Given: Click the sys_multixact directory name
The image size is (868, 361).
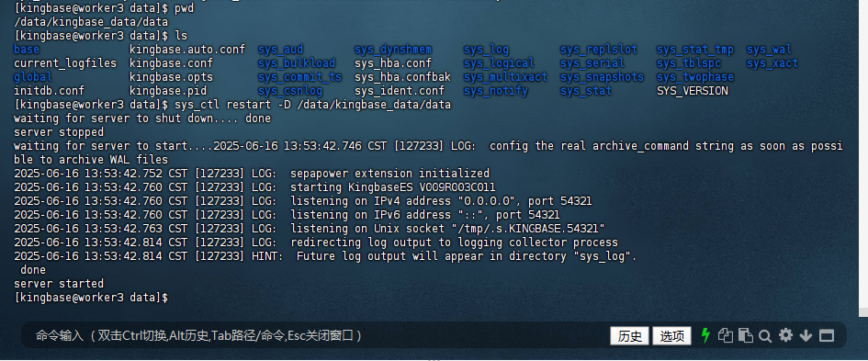Looking at the screenshot, I should coord(505,77).
